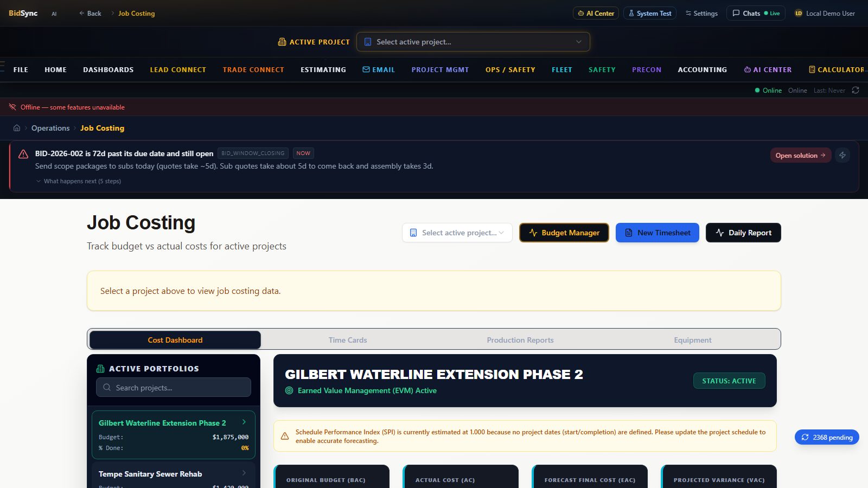Screen dimensions: 868x488
Task: Click the Local Demo User avatar badge
Action: click(799, 13)
